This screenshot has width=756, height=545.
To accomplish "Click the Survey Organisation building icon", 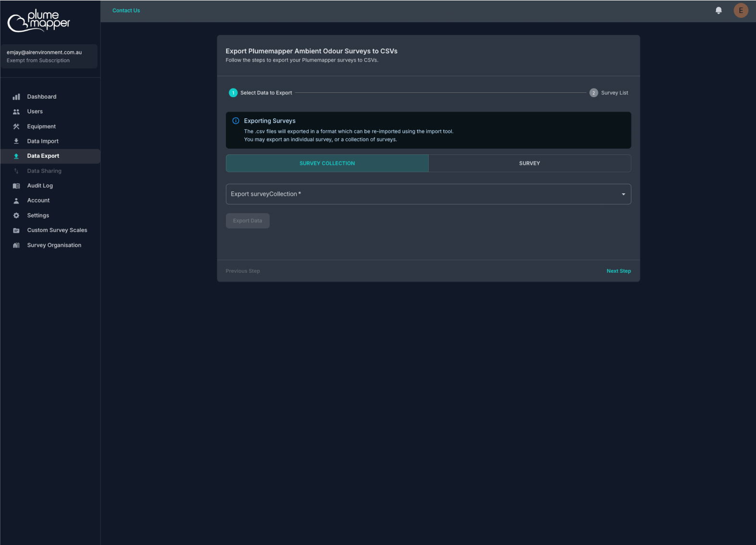I will tap(16, 245).
